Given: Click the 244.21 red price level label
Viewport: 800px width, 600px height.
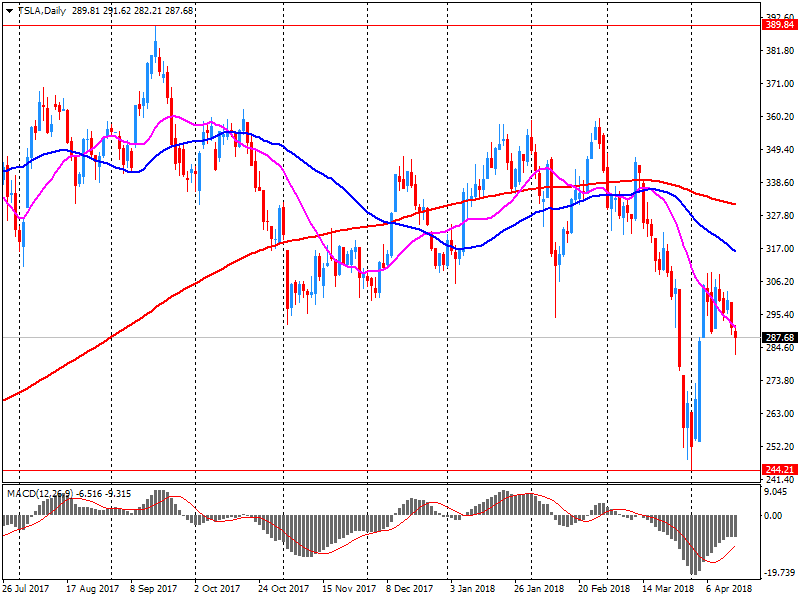Looking at the screenshot, I should click(x=780, y=469).
